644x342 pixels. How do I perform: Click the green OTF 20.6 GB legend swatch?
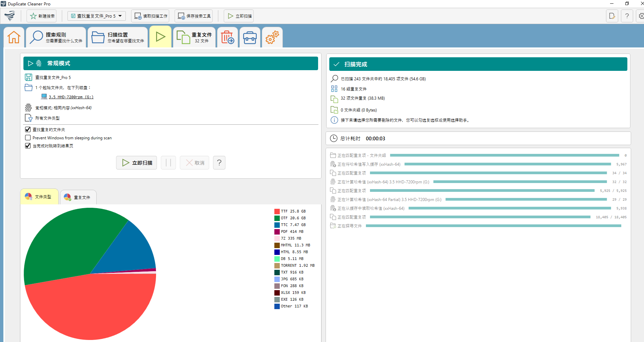(277, 218)
